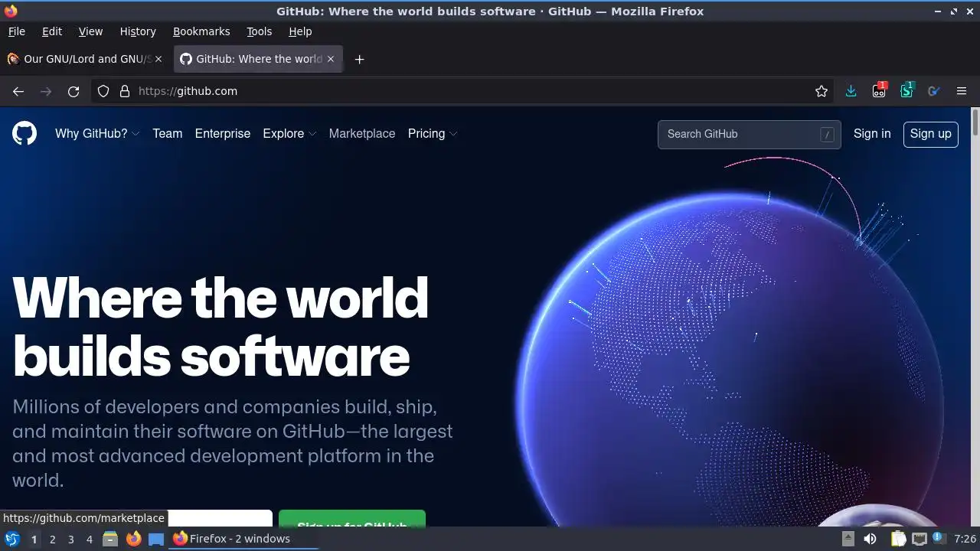Switch to workspace 3
This screenshot has width=980, height=551.
[70, 540]
